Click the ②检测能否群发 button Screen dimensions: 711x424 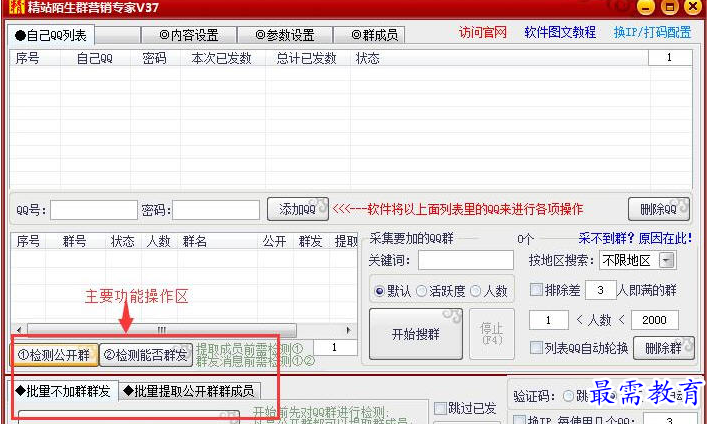pos(146,355)
